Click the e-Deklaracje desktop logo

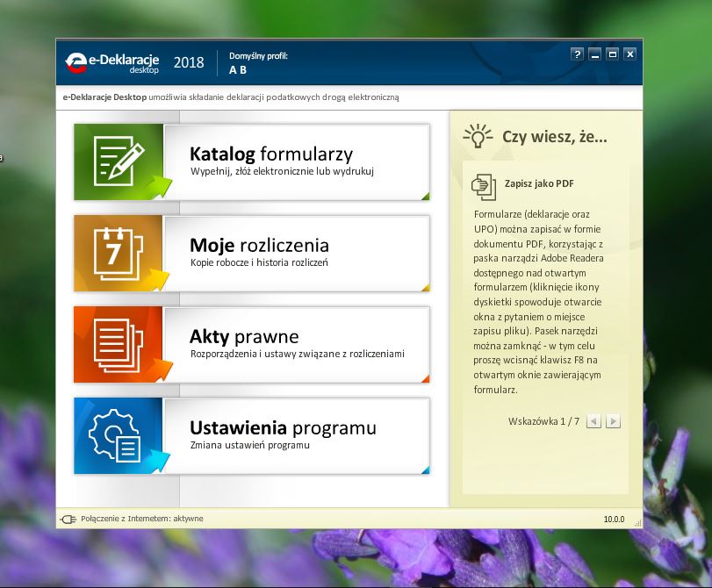[x=112, y=62]
